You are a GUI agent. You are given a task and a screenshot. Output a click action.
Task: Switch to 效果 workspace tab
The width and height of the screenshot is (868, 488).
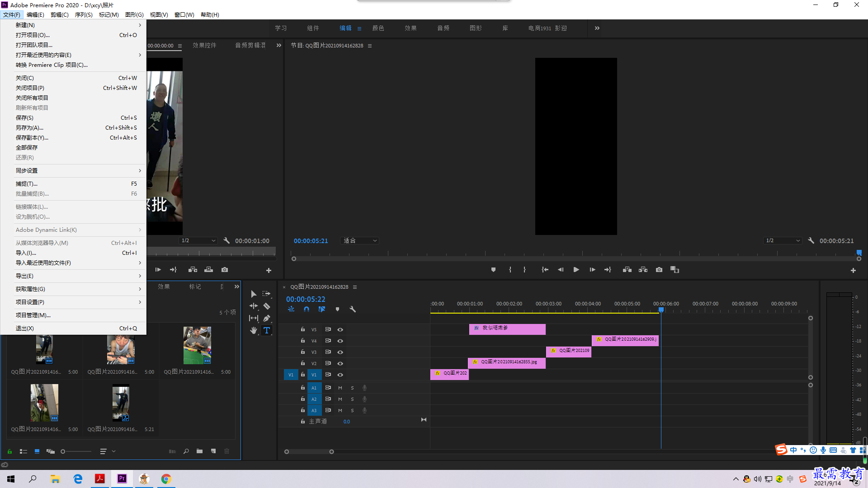pyautogui.click(x=410, y=28)
